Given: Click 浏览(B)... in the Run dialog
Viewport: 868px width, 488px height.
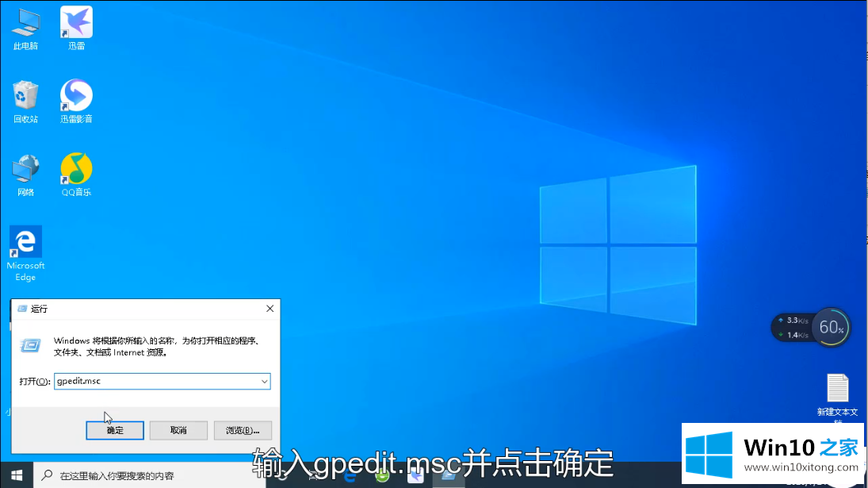Looking at the screenshot, I should coord(243,430).
